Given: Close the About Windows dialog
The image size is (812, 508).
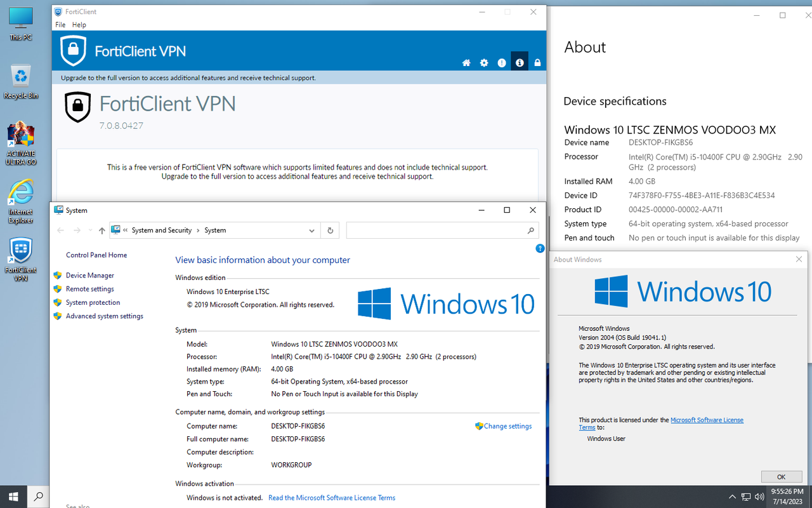Looking at the screenshot, I should (799, 259).
